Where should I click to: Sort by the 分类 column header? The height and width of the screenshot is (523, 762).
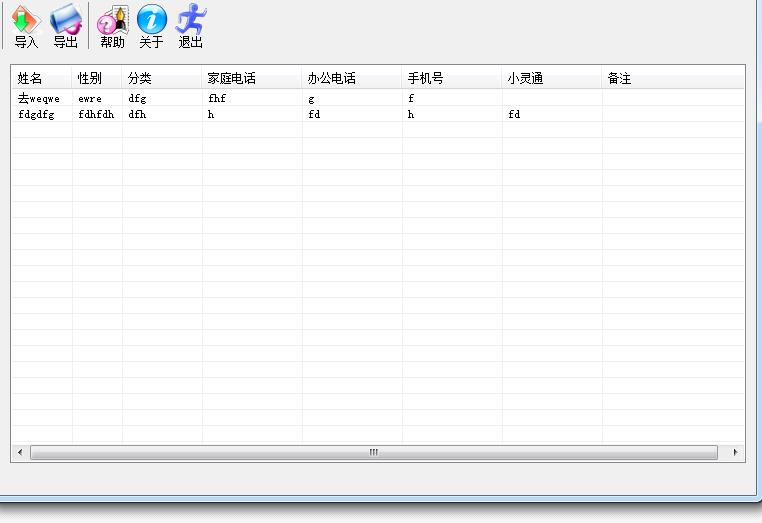pos(161,78)
